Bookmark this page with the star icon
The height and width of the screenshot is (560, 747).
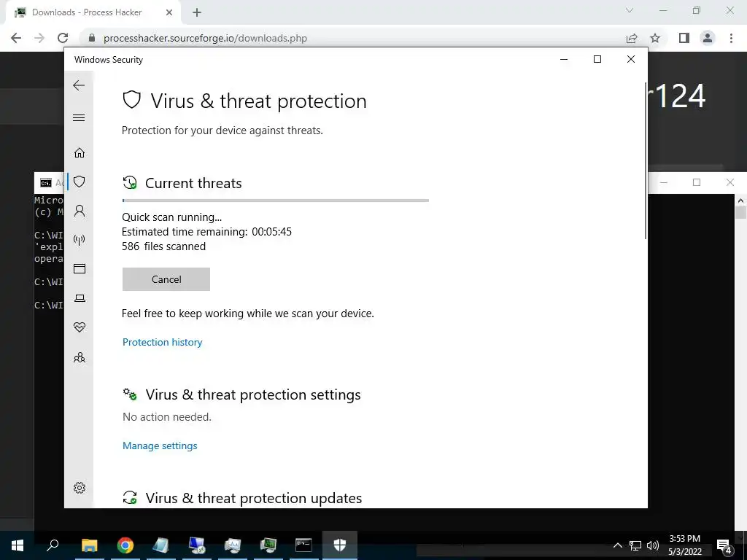pyautogui.click(x=655, y=38)
